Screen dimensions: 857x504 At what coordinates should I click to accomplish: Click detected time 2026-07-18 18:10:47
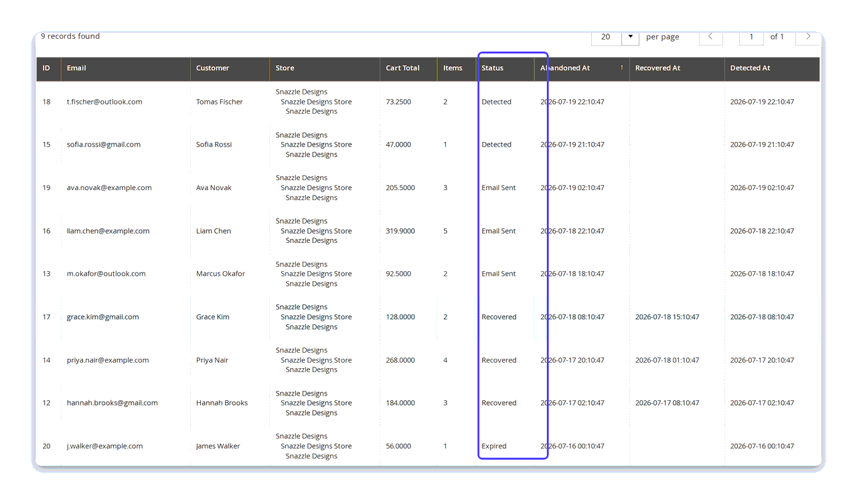763,274
